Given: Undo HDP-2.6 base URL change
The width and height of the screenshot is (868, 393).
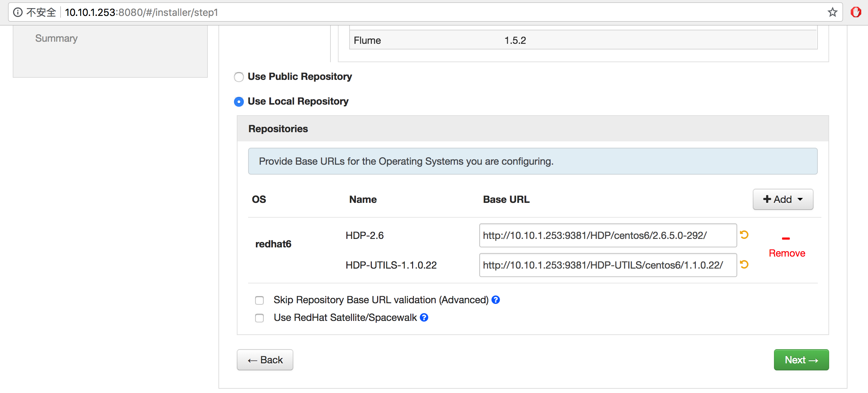Looking at the screenshot, I should (744, 235).
